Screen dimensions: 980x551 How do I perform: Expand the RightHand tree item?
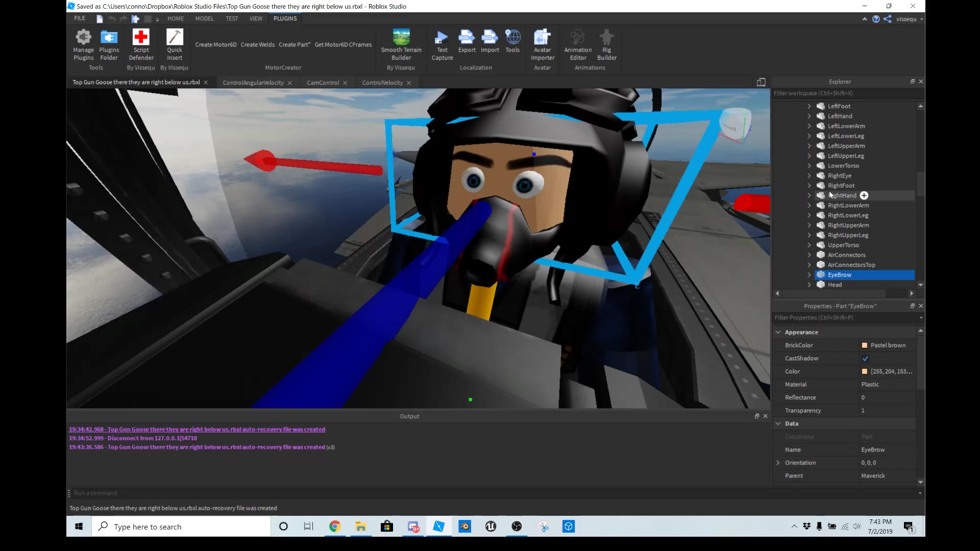click(809, 195)
